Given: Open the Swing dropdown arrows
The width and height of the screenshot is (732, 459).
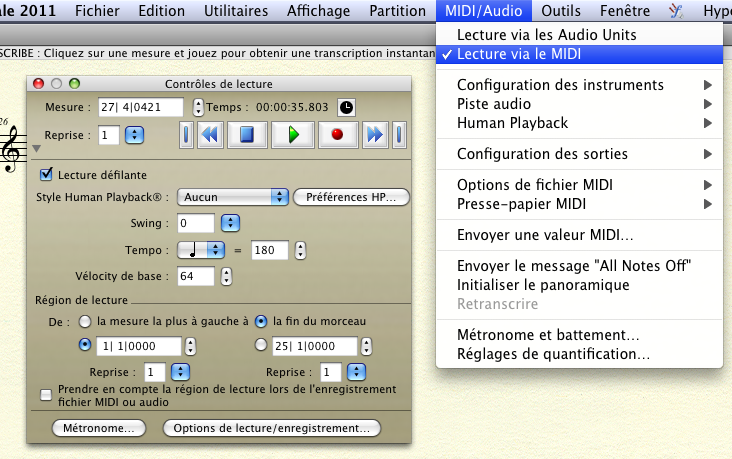Looking at the screenshot, I should [x=230, y=223].
